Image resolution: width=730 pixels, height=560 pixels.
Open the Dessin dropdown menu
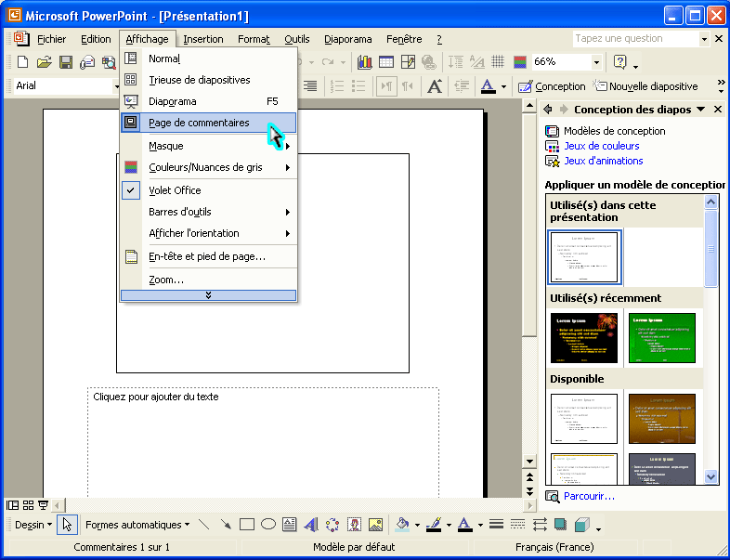tap(33, 525)
